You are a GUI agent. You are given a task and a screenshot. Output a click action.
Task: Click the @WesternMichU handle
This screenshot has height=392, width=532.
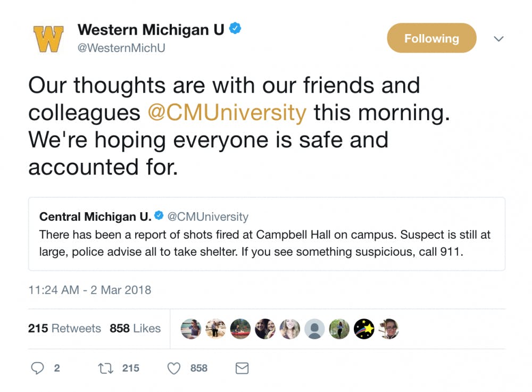[x=121, y=48]
